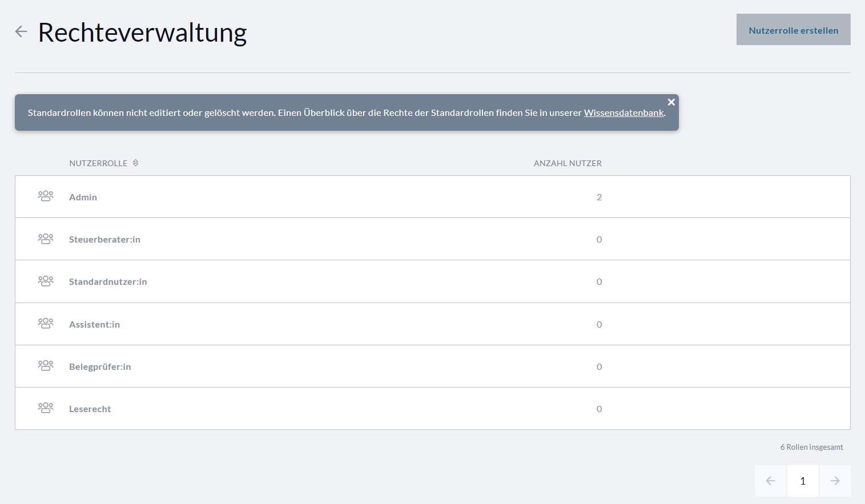This screenshot has height=504, width=865.
Task: Click the Admin role group icon
Action: 46,197
